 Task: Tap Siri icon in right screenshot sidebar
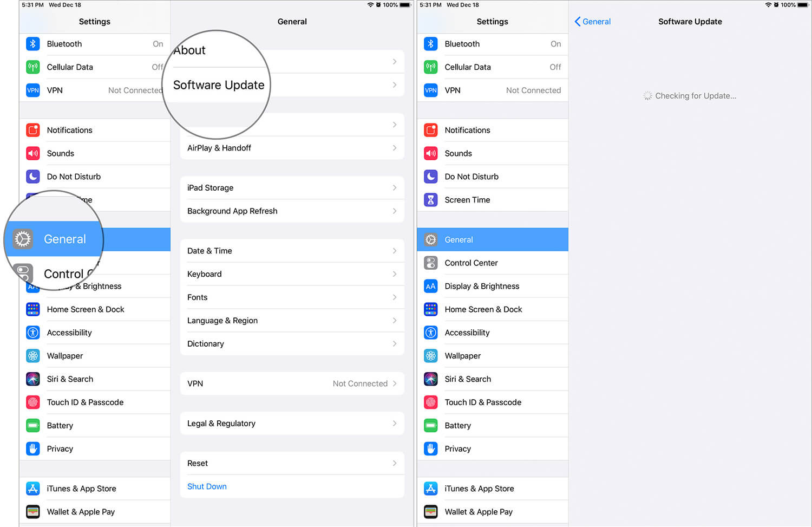(x=431, y=379)
